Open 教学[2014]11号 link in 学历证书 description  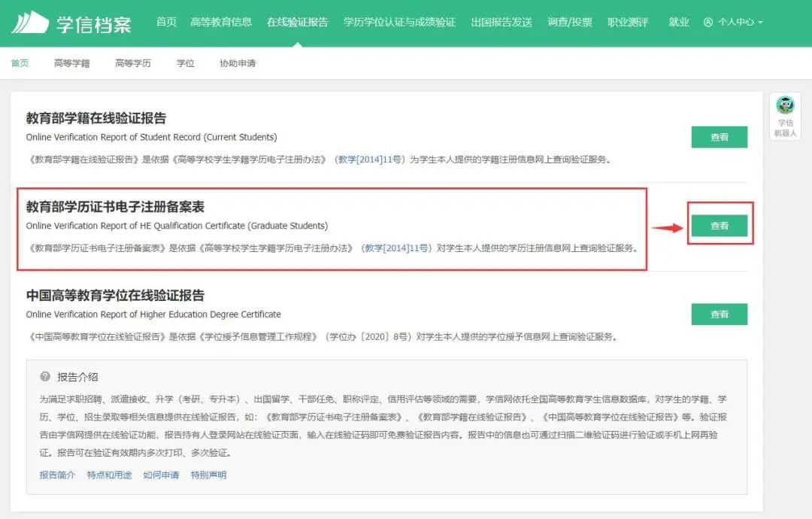[397, 248]
